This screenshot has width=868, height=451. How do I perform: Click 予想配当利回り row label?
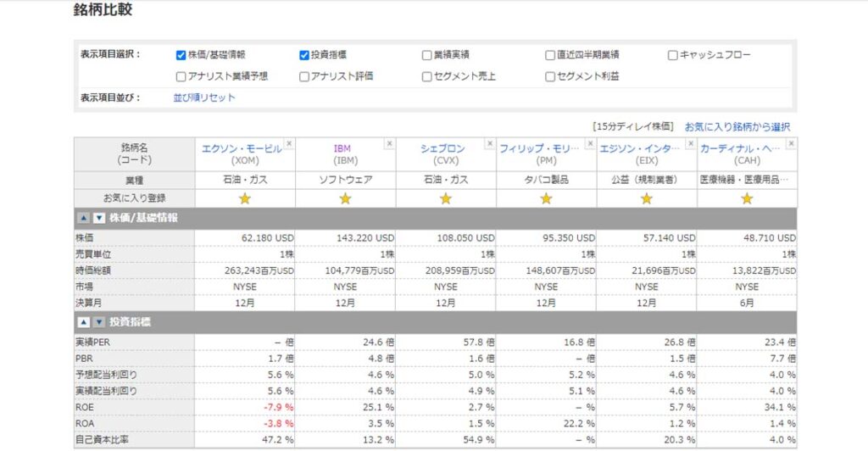(106, 375)
